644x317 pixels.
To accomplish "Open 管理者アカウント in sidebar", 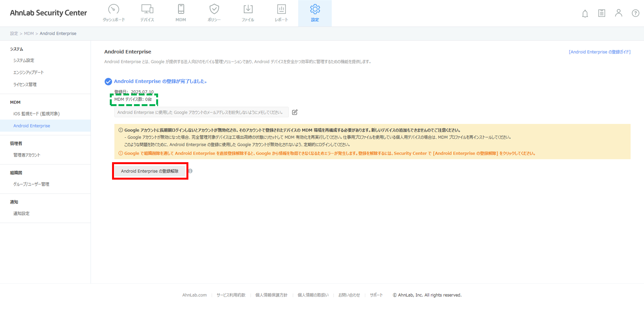I will coord(27,155).
